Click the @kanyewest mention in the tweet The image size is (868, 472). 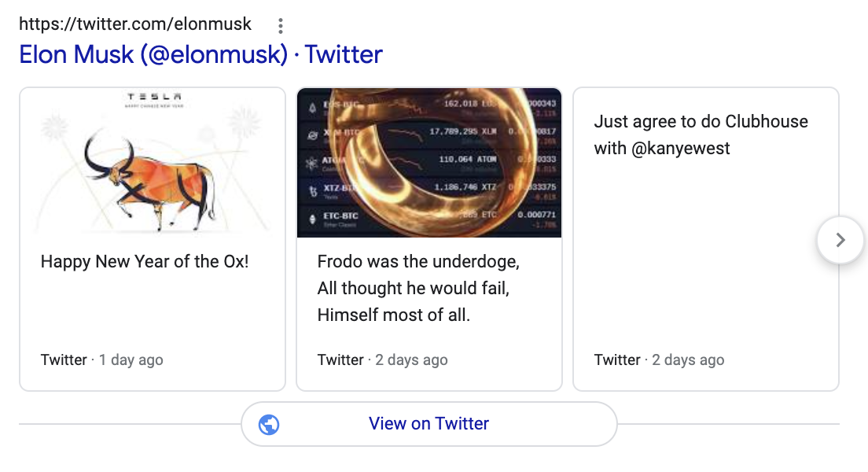coord(680,149)
